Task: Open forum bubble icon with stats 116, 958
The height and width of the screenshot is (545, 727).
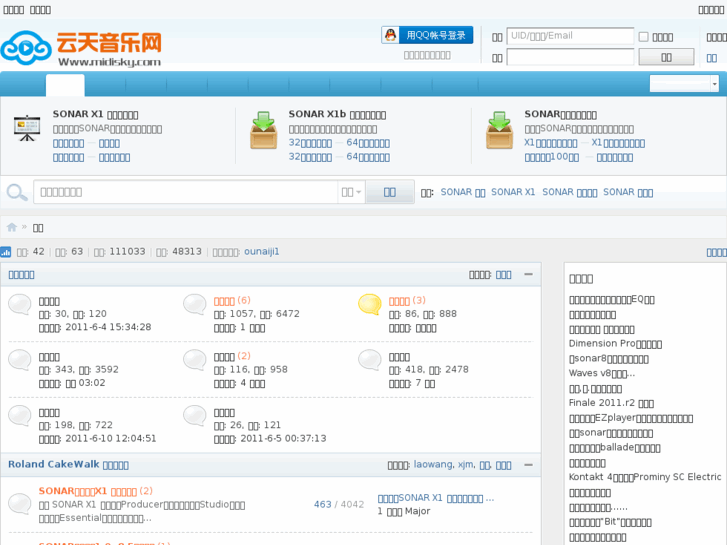Action: pyautogui.click(x=195, y=360)
